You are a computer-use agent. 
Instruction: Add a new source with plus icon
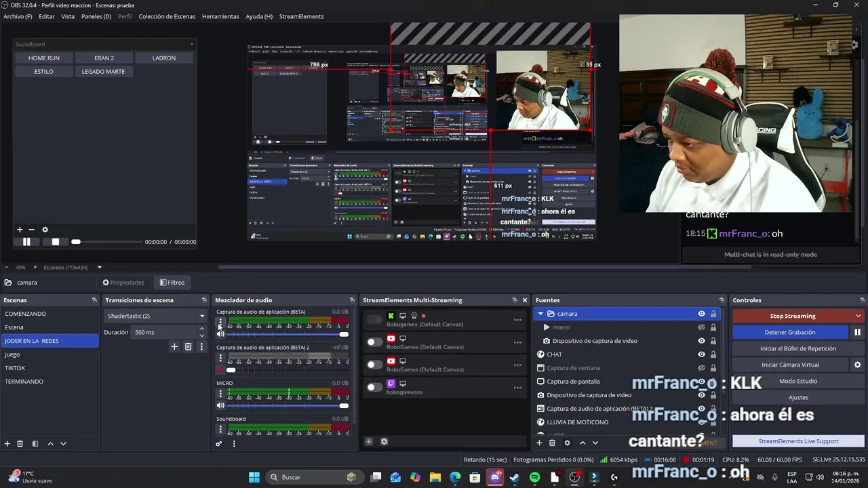539,443
